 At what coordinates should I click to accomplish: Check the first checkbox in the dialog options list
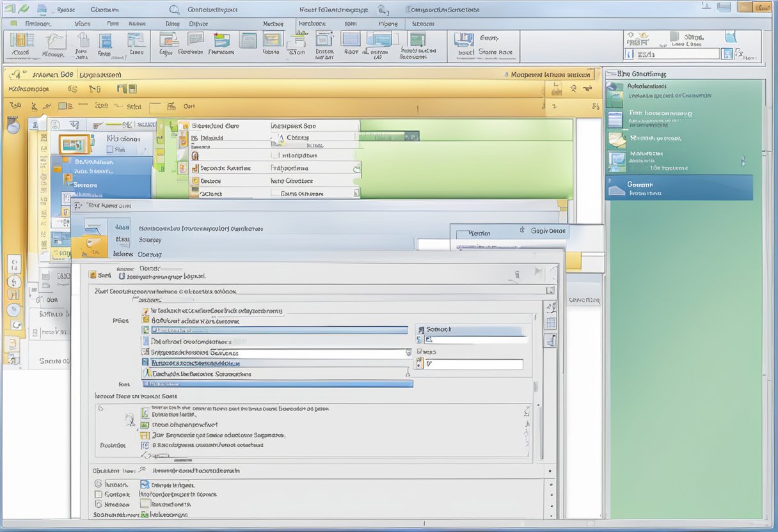point(144,311)
